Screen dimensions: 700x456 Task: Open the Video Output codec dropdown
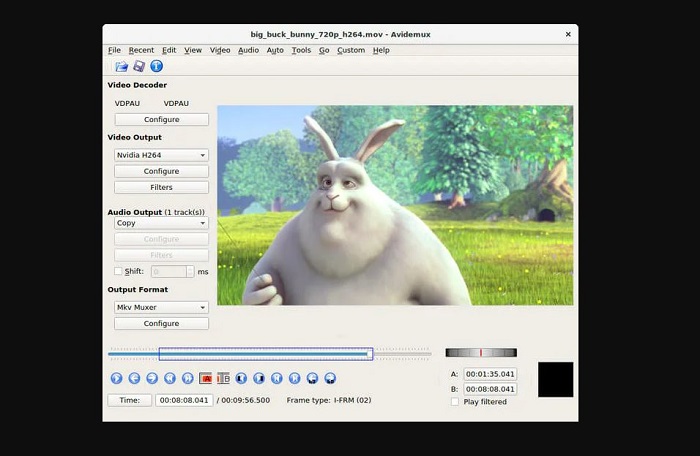[161, 155]
